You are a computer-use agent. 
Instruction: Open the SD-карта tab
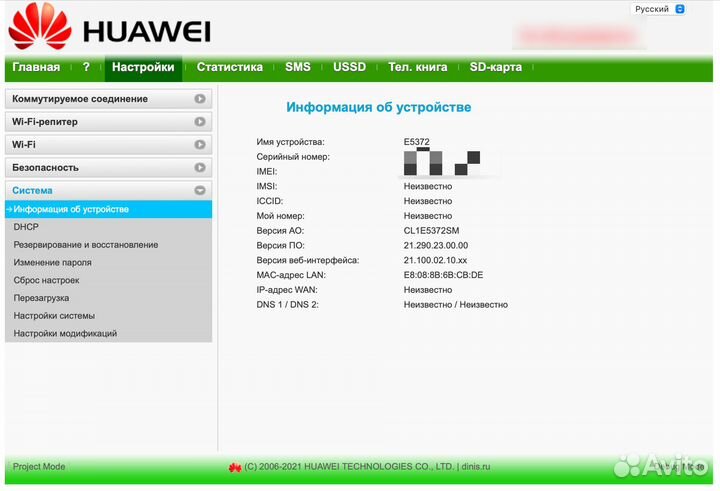pos(495,67)
